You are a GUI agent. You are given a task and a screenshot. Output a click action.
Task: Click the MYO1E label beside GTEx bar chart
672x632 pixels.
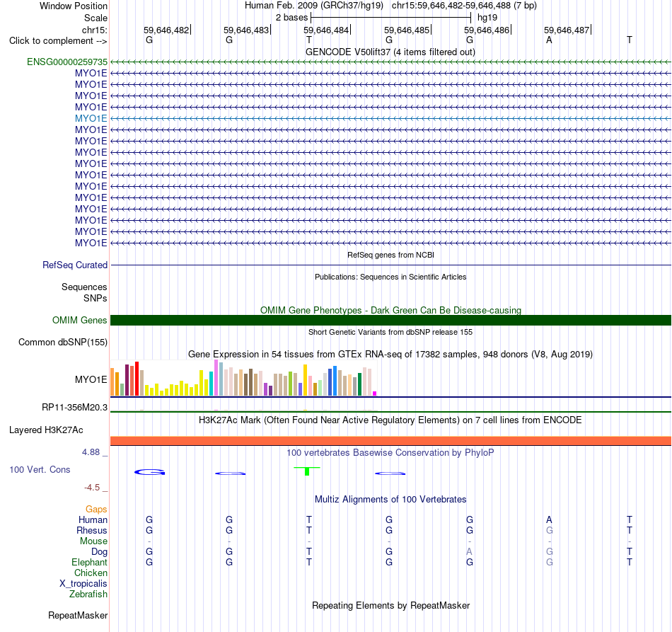[x=91, y=379]
